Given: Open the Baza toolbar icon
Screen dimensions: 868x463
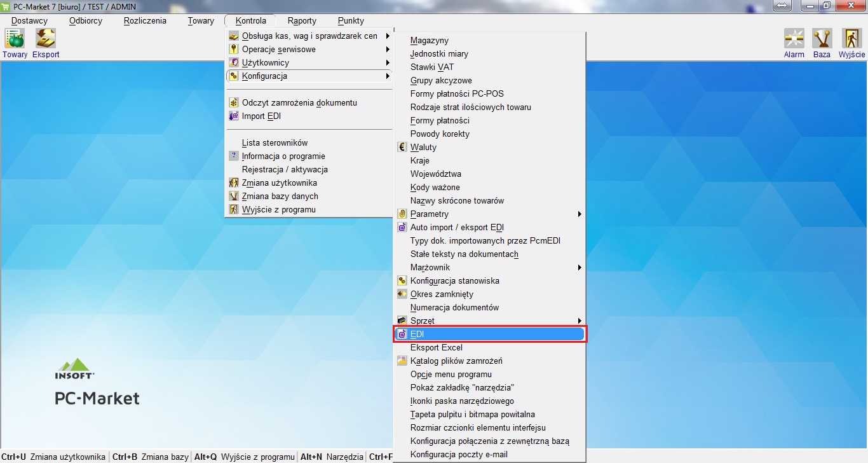Looking at the screenshot, I should coord(822,39).
